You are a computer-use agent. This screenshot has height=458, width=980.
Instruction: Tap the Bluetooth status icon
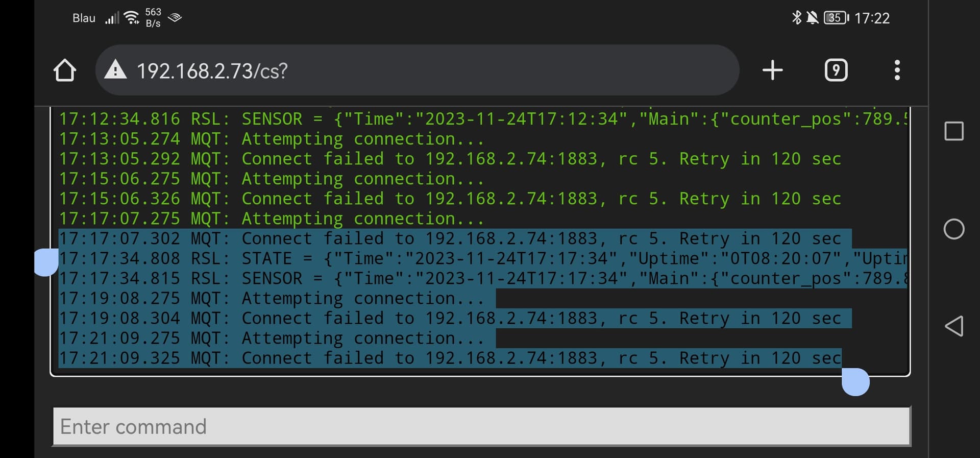tap(796, 18)
